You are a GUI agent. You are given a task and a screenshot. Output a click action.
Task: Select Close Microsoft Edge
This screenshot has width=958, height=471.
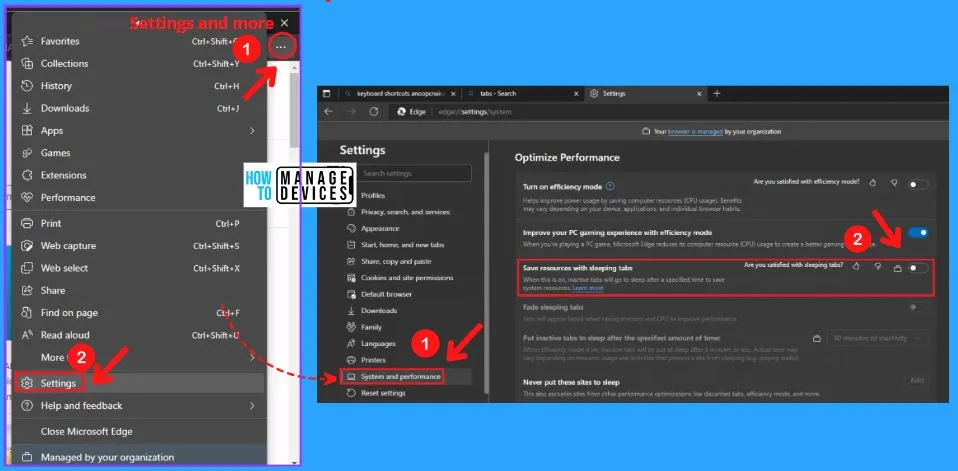pyautogui.click(x=138, y=431)
